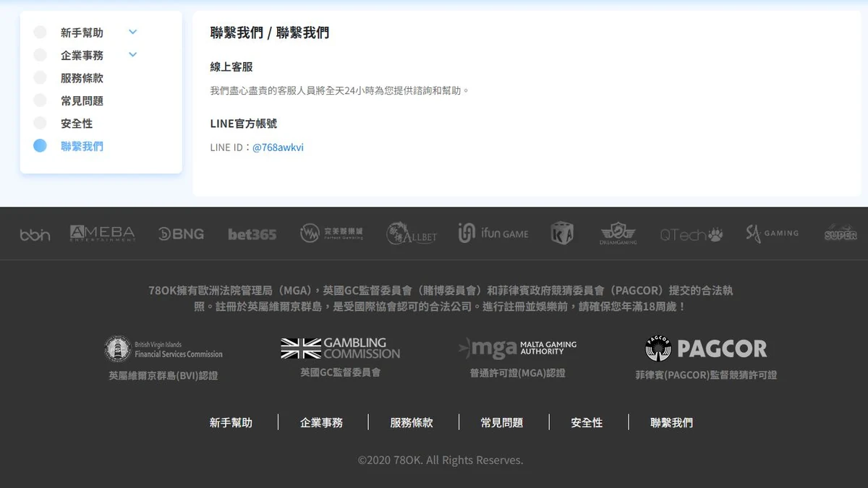
Task: Click the KA gaming logo
Action: click(x=562, y=233)
